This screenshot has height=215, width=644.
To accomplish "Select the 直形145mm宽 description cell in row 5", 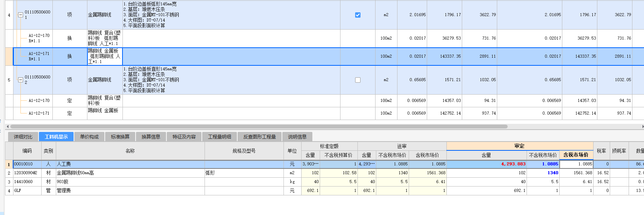I will (x=231, y=80).
